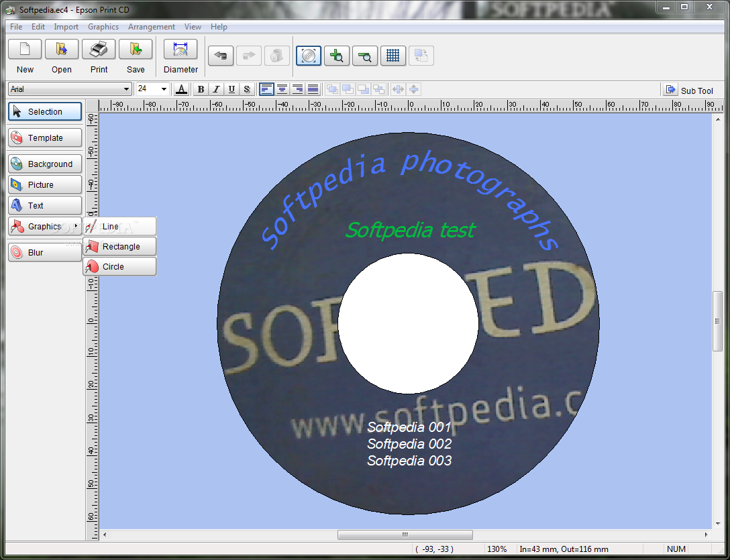Open the View menu
Image resolution: width=730 pixels, height=560 pixels.
click(x=193, y=27)
